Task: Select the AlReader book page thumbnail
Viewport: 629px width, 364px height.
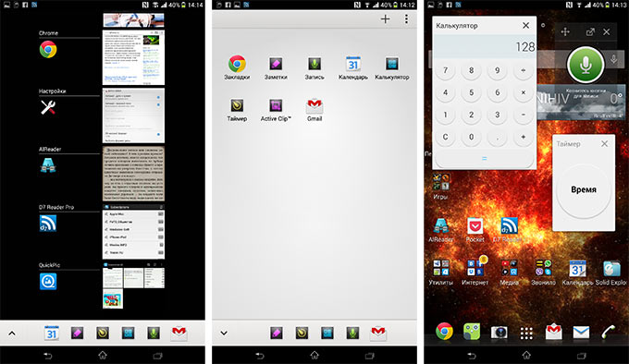Action: (133, 174)
